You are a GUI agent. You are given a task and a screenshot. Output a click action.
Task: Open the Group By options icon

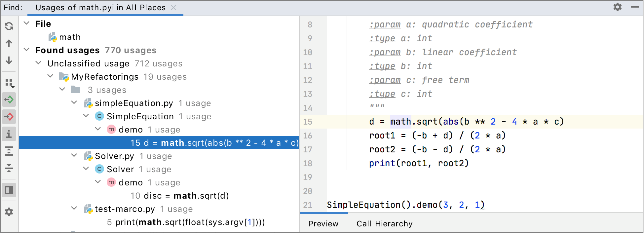9,83
